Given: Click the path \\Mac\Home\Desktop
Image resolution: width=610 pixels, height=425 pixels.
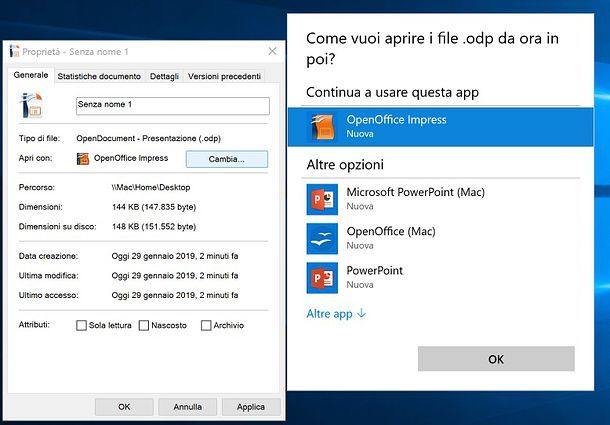Looking at the screenshot, I should point(151,187).
